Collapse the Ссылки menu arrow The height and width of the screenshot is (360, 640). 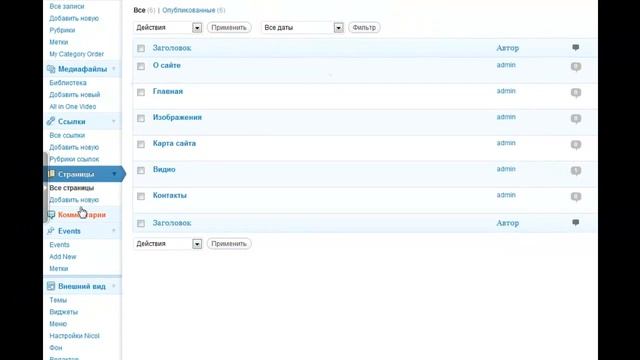(114, 121)
